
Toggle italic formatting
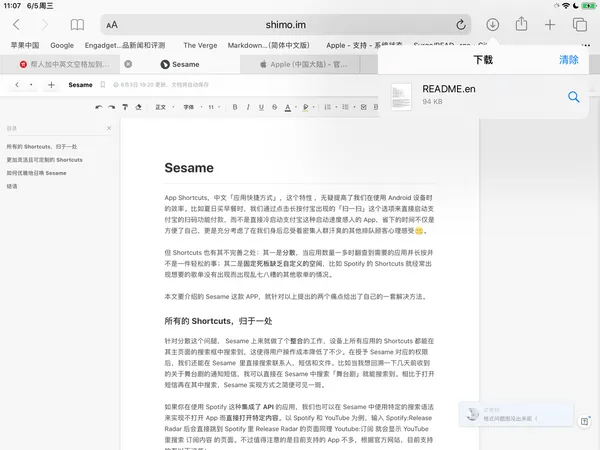[248, 107]
